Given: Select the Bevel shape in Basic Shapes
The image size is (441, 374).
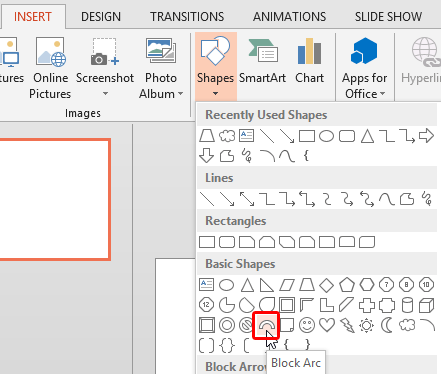Looking at the screenshot, I should (x=207, y=325).
